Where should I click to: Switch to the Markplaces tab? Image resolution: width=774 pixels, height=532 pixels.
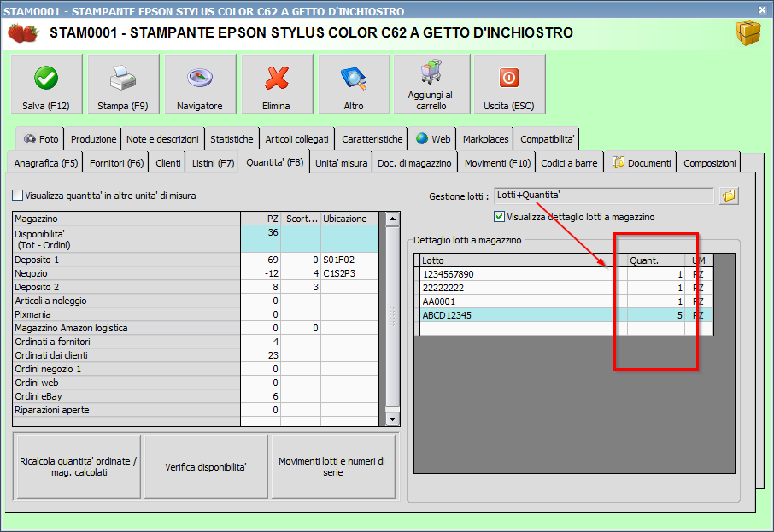[x=485, y=139]
